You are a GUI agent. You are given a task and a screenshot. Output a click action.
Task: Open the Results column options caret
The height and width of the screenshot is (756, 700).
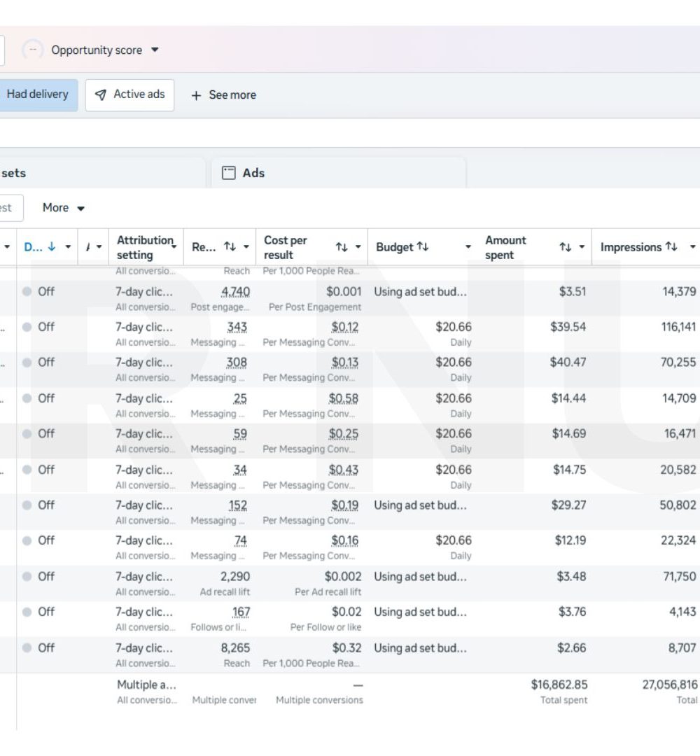click(x=246, y=247)
